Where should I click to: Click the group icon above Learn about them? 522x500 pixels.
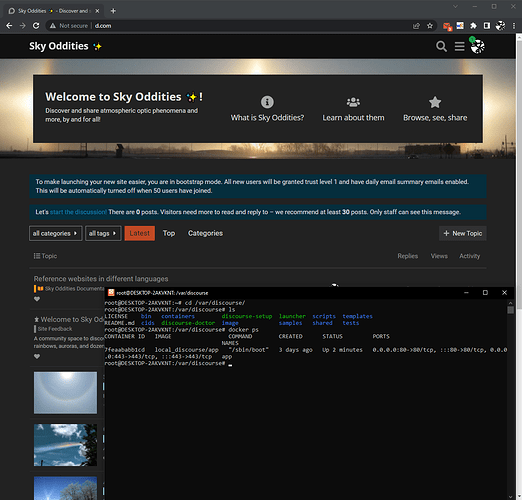(x=353, y=102)
